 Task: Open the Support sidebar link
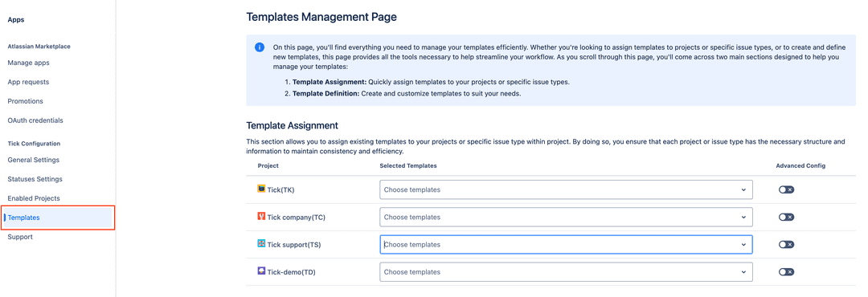[20, 237]
